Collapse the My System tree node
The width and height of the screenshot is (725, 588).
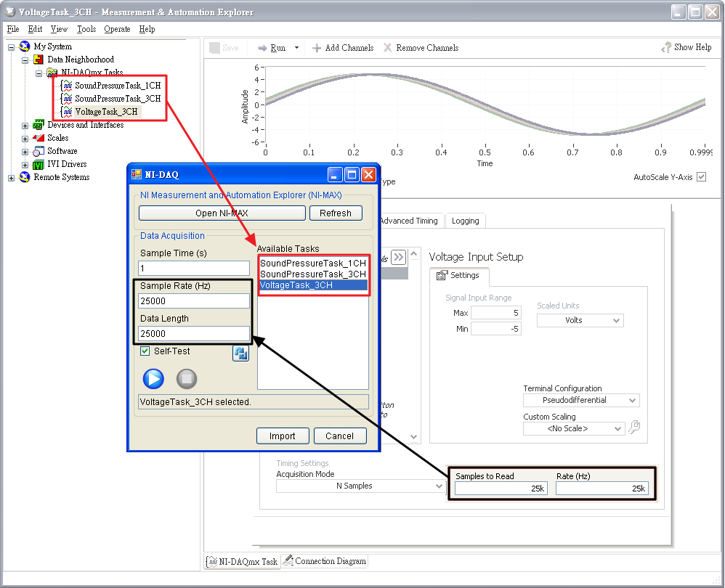(x=12, y=47)
